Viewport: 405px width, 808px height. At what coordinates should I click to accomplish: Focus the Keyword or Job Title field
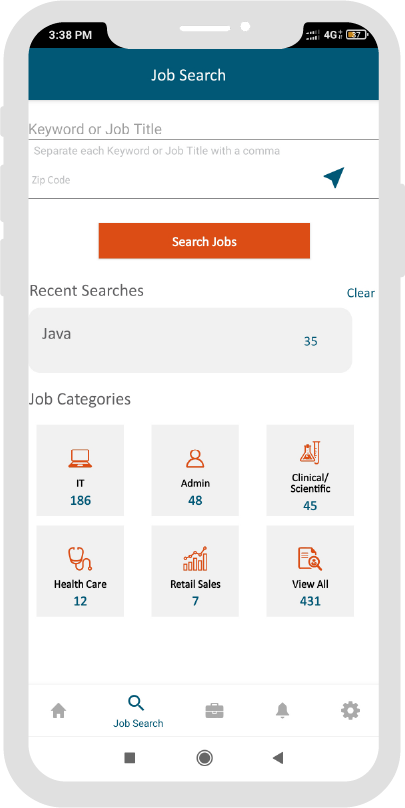coord(203,129)
